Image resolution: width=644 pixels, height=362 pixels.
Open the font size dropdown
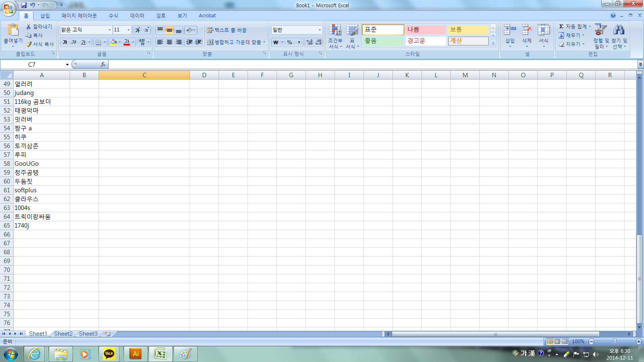[128, 30]
